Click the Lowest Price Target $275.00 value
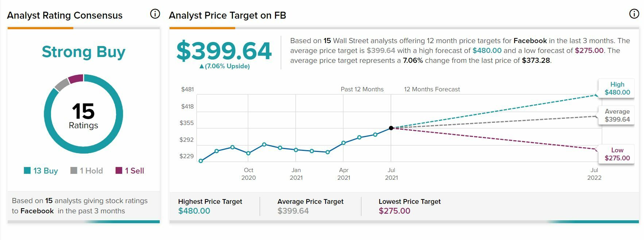Image resolution: width=644 pixels, height=240 pixels. [x=394, y=211]
